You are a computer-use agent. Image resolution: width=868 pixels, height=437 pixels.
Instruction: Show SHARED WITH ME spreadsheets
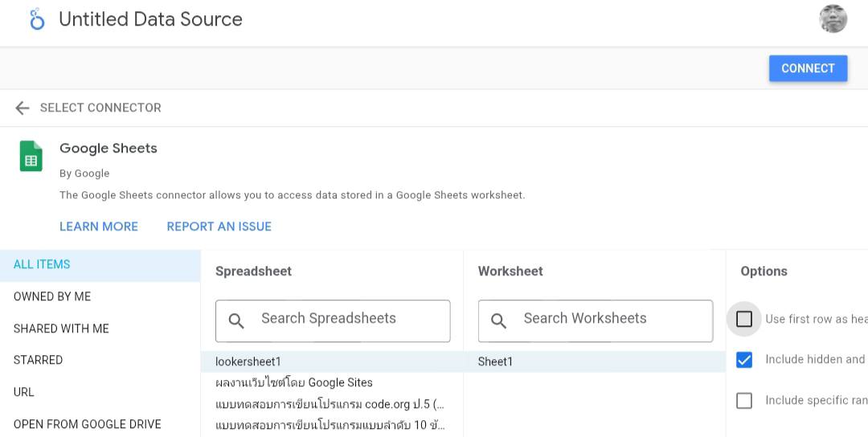[61, 329]
